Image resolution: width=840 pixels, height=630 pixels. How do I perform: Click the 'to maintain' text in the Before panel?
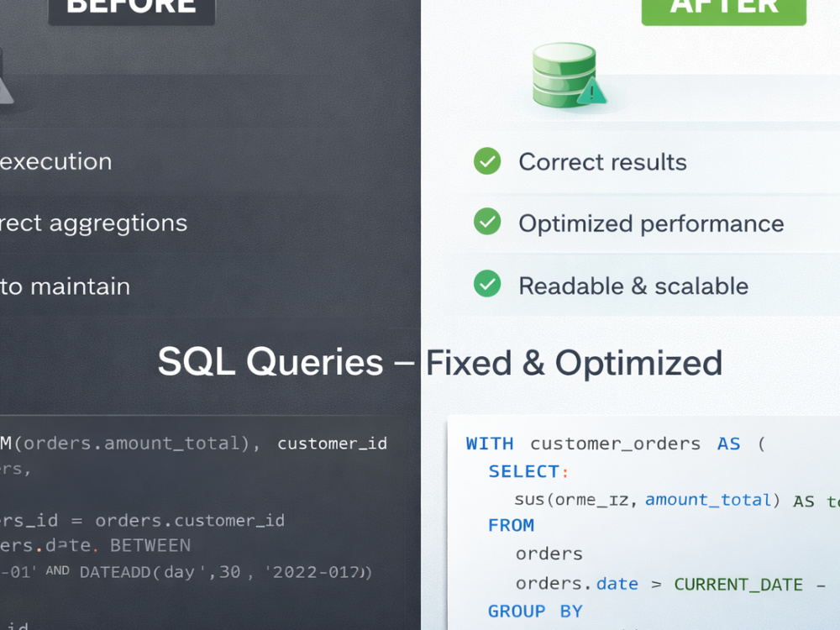click(x=65, y=286)
